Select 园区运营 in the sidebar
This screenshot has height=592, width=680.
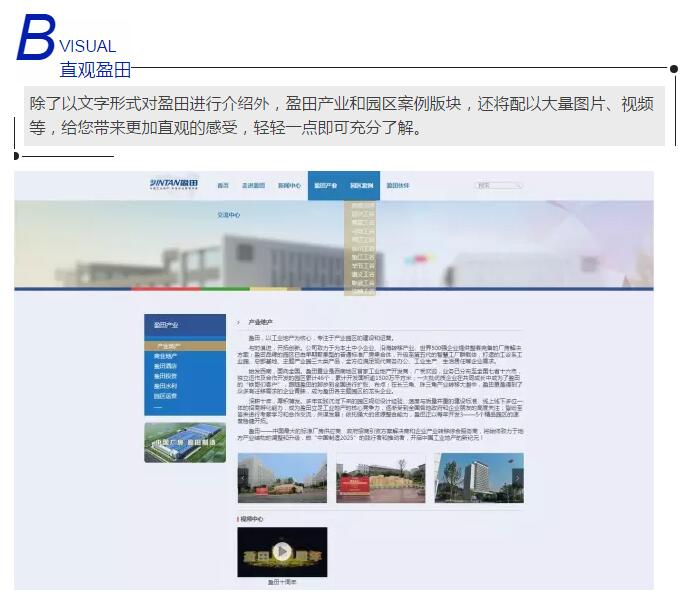tap(165, 396)
